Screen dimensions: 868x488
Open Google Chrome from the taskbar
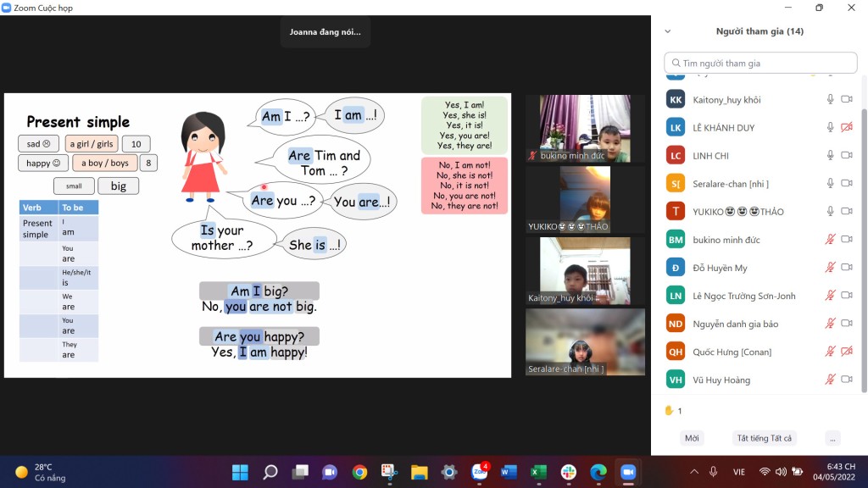click(x=359, y=472)
